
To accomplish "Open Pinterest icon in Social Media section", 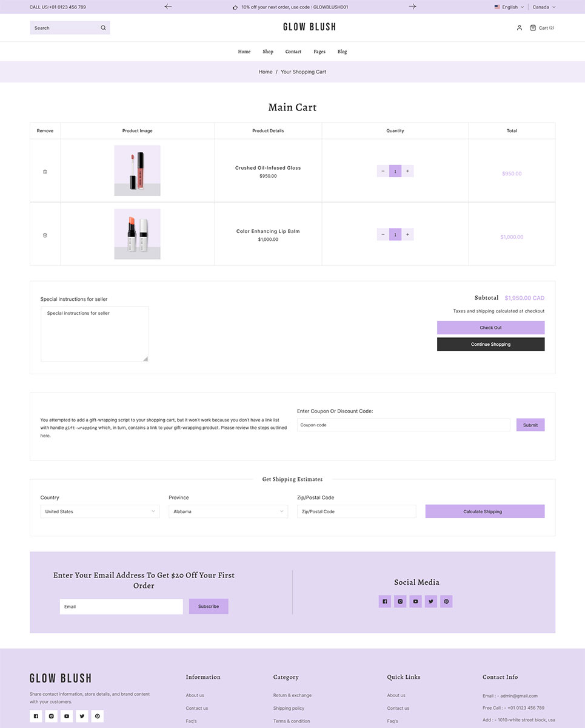I will click(446, 601).
